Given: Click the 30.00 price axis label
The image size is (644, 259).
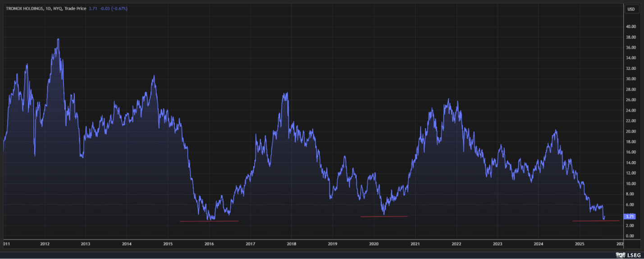Looking at the screenshot, I should click(630, 79).
